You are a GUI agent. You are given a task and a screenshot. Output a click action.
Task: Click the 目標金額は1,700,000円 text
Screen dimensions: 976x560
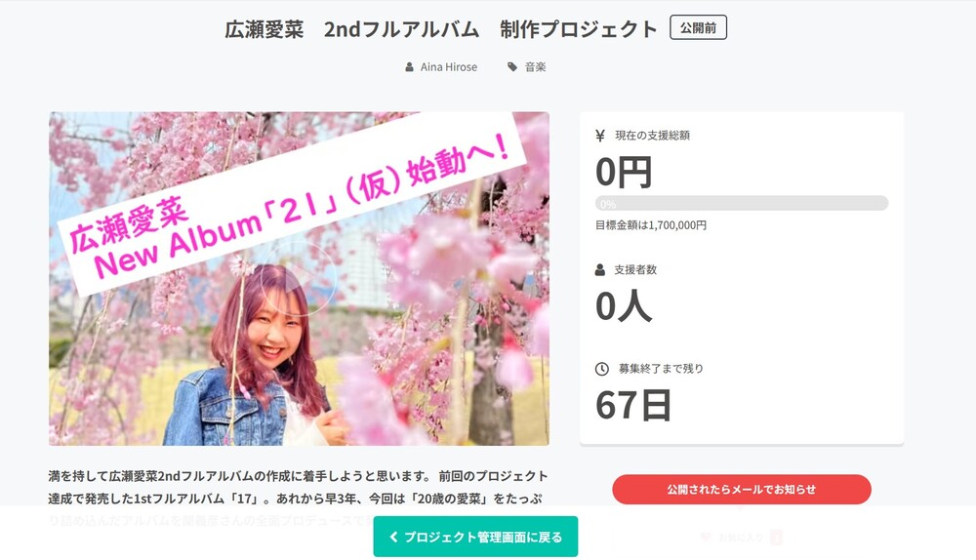(x=650, y=225)
